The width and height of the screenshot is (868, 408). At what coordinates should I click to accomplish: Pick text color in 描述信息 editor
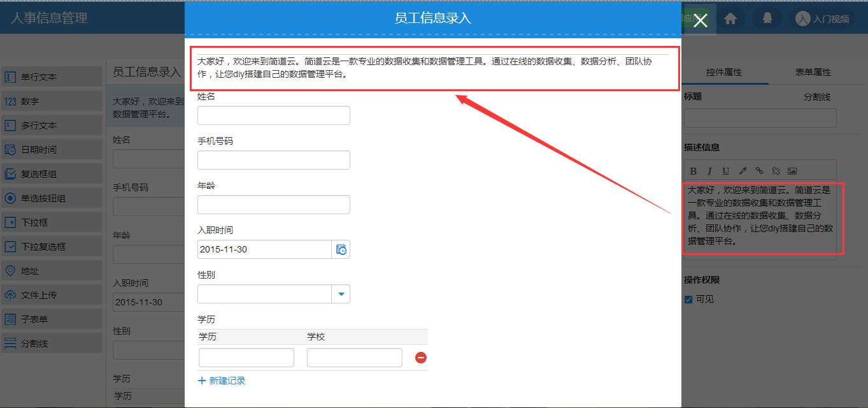click(743, 171)
